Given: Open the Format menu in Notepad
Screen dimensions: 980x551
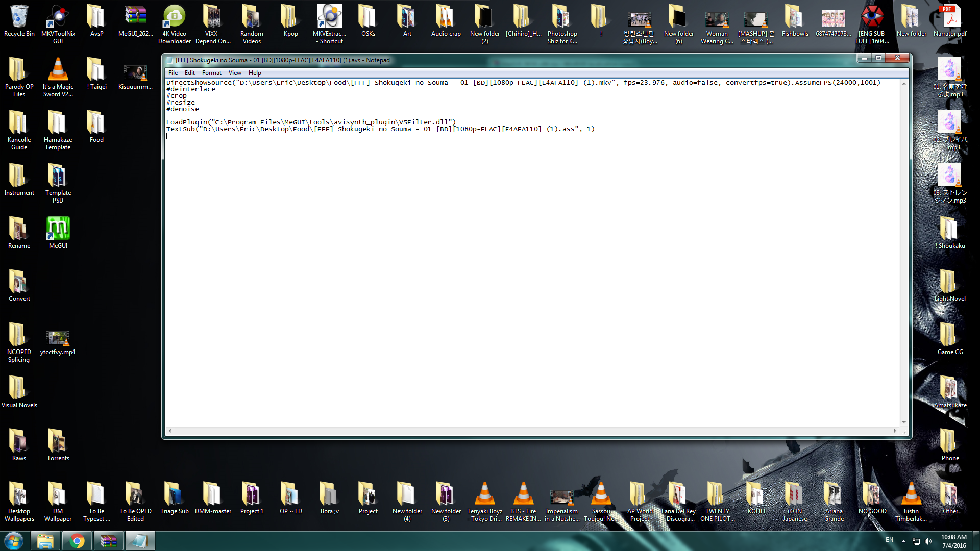Looking at the screenshot, I should (x=211, y=73).
